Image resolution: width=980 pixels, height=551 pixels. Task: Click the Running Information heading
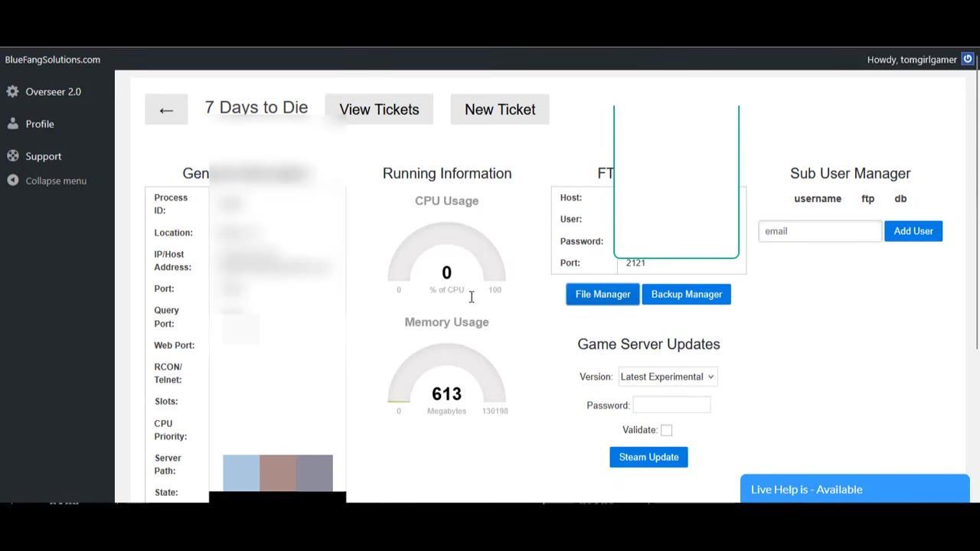coord(447,174)
